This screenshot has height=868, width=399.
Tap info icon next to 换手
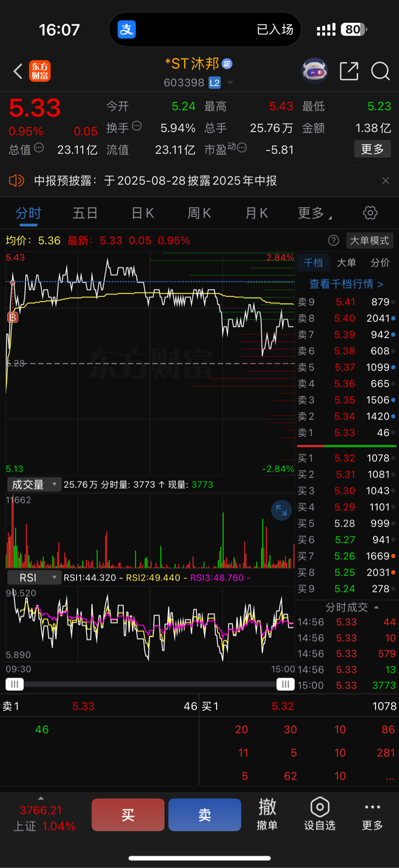point(137,126)
